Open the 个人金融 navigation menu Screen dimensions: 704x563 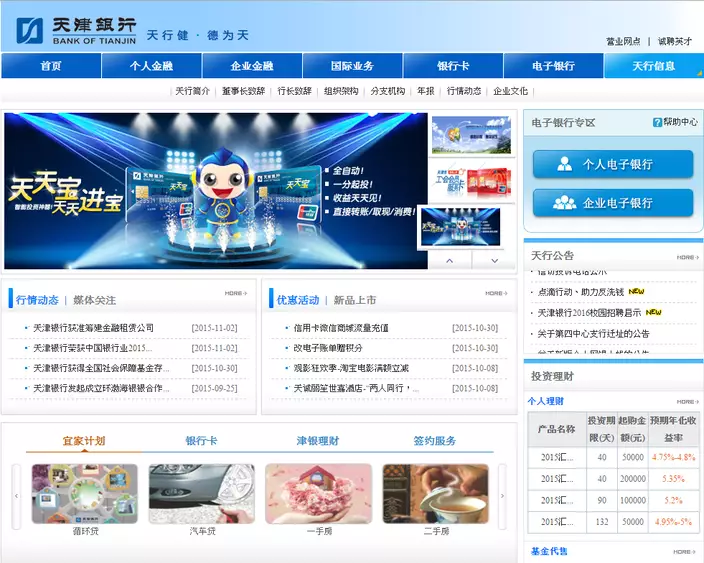click(151, 66)
